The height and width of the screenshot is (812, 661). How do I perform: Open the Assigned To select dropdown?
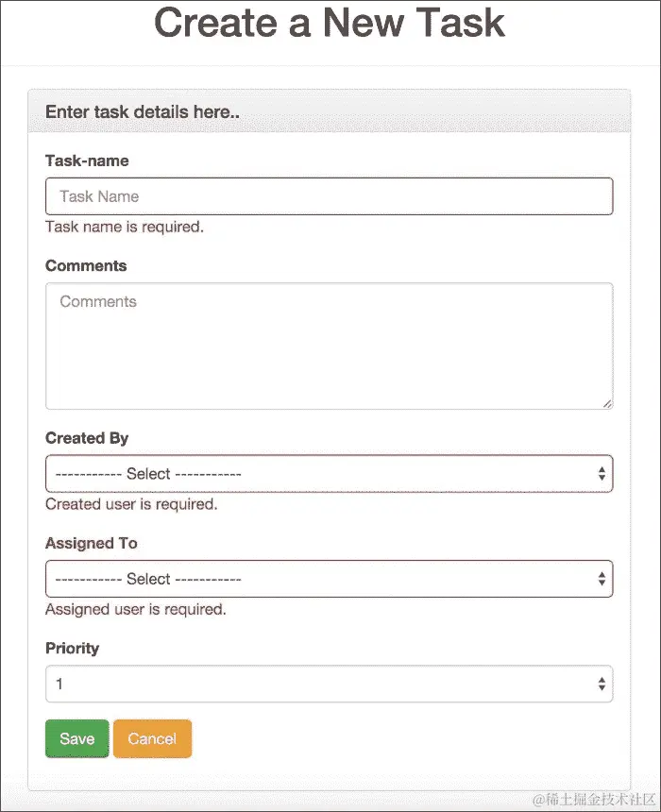(329, 579)
